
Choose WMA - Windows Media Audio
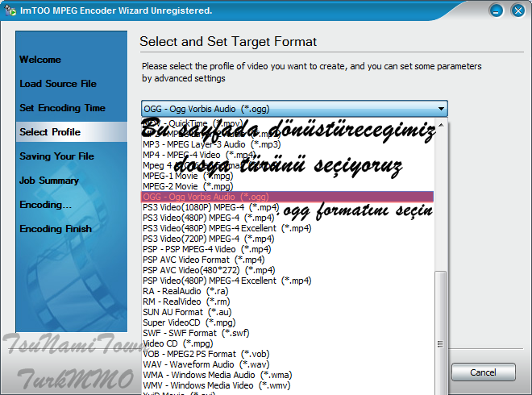pos(288,376)
